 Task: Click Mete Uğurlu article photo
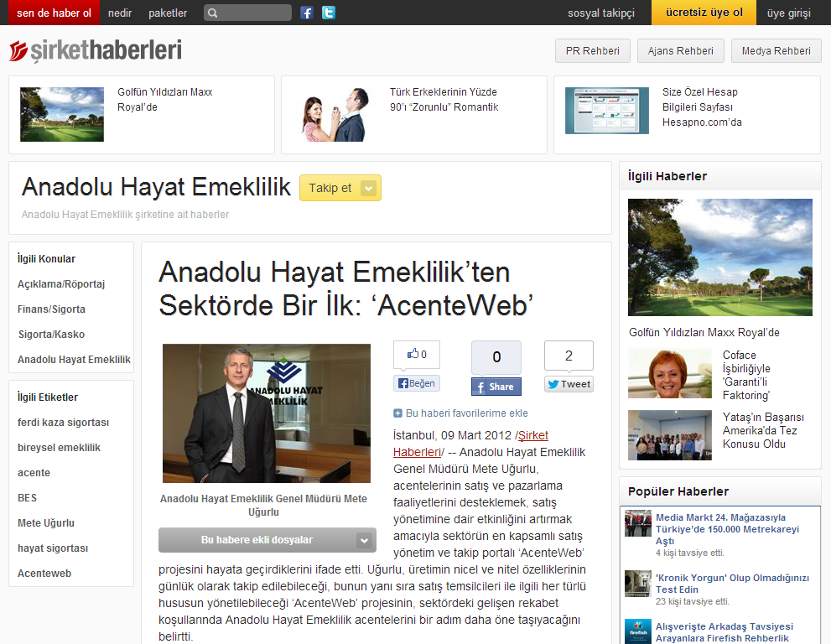(x=267, y=413)
